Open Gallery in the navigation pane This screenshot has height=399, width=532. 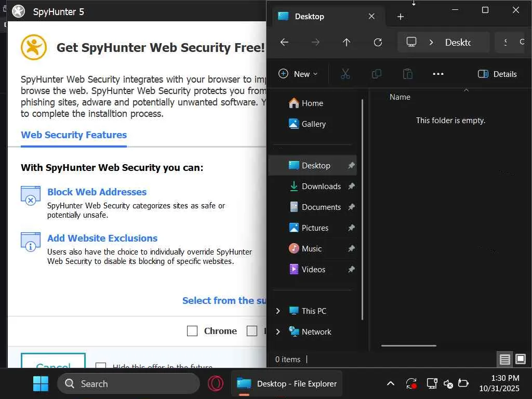coord(312,124)
